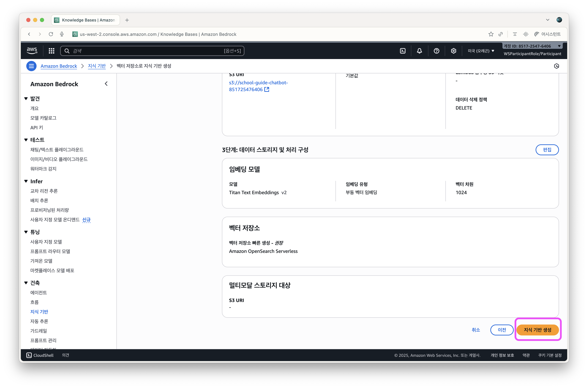Open the notifications bell

419,51
